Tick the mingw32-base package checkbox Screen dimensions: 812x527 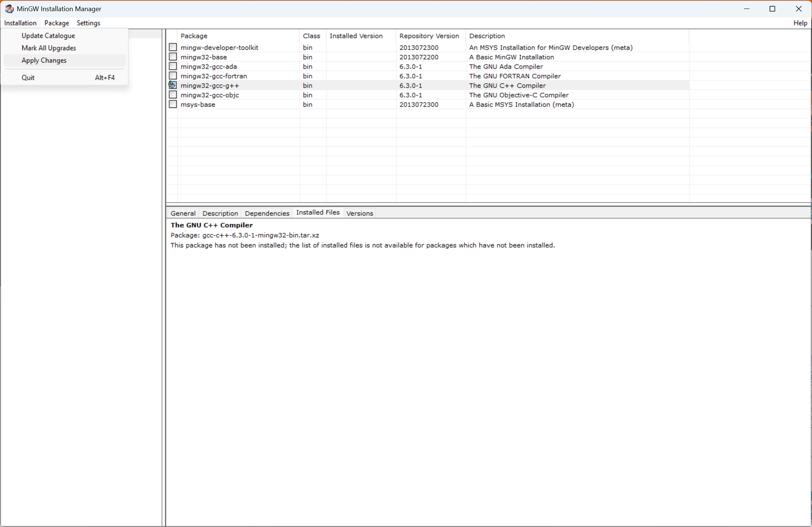[x=173, y=57]
